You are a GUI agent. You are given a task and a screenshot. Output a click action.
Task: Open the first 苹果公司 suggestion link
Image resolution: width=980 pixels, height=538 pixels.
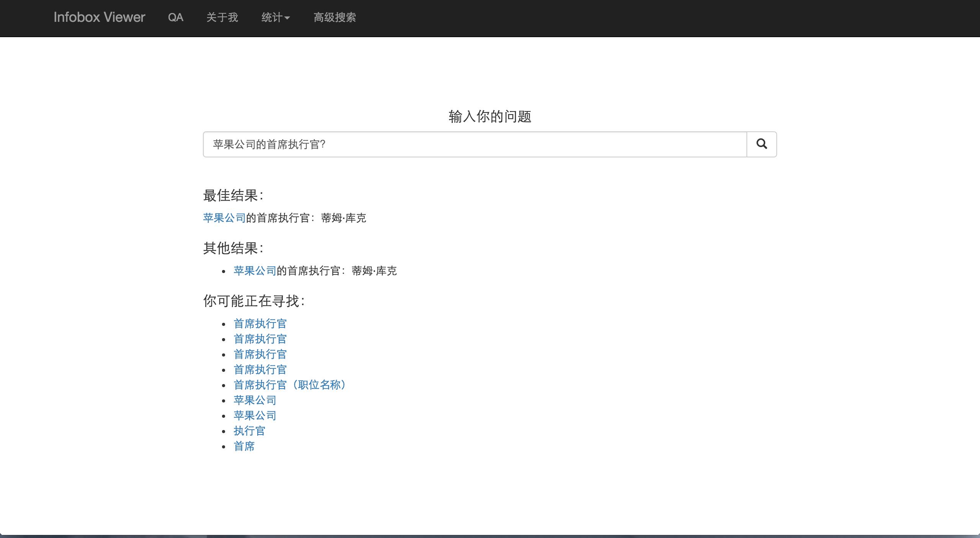click(x=255, y=400)
